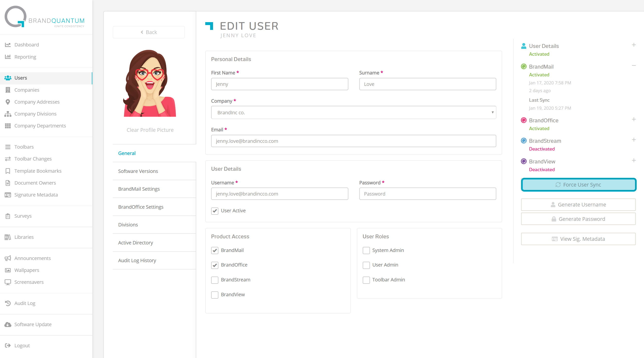The height and width of the screenshot is (358, 644).
Task: Click the Clear Profile Picture link
Action: pyautogui.click(x=150, y=130)
